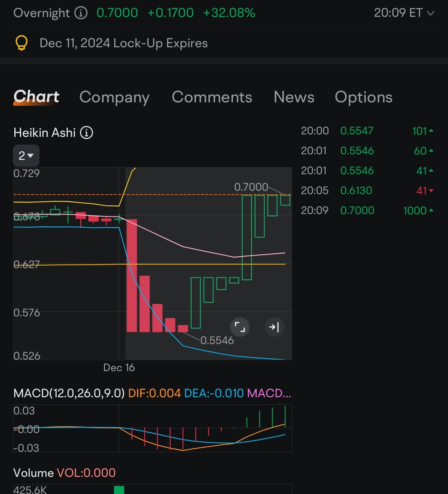Tap the 0.5546 low price label on chart
This screenshot has height=494, width=448.
tap(217, 340)
